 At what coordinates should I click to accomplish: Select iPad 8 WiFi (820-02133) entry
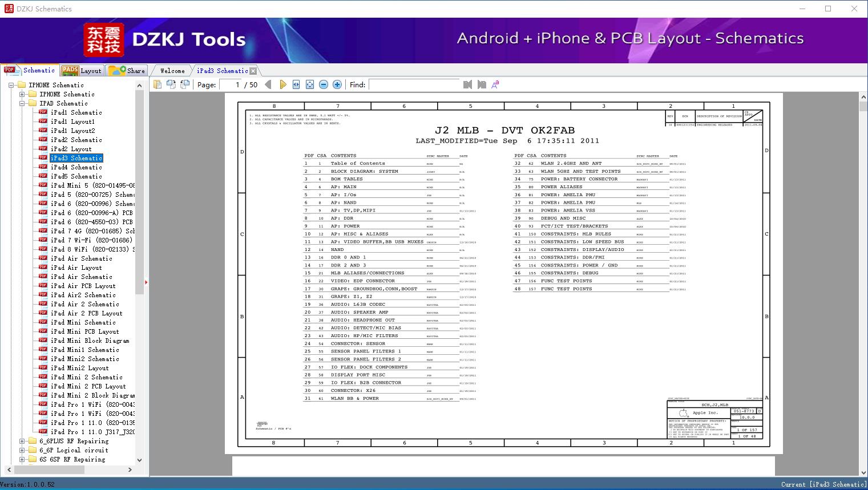tap(92, 249)
